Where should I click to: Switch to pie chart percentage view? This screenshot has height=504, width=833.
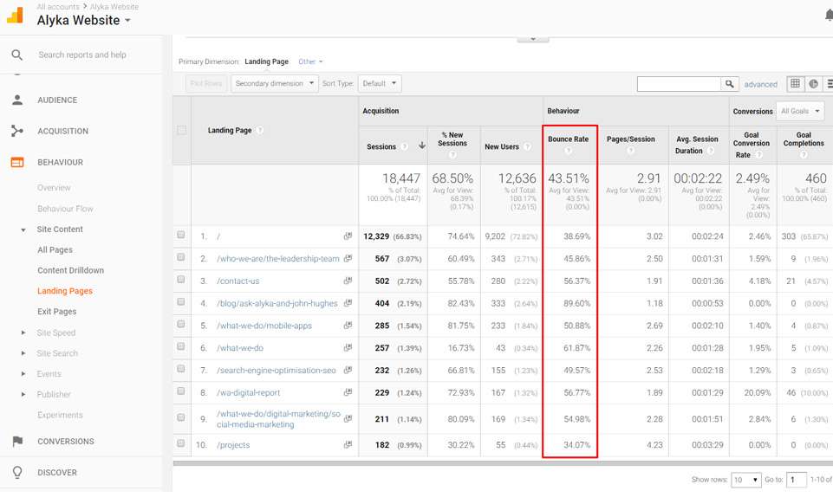coord(813,83)
